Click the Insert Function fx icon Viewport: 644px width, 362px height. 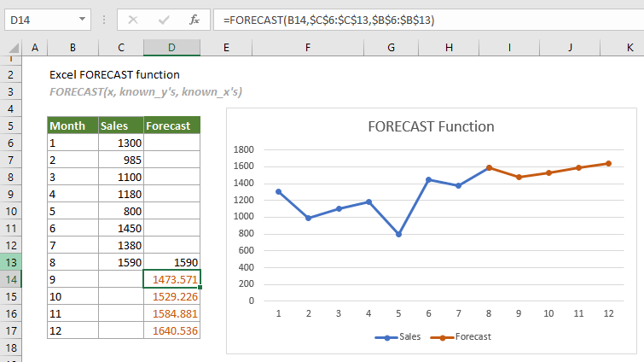194,19
